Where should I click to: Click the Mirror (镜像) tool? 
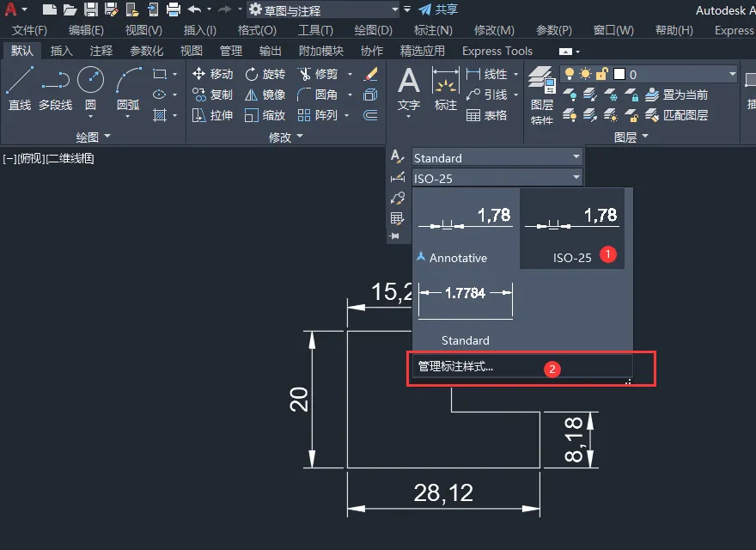point(265,95)
